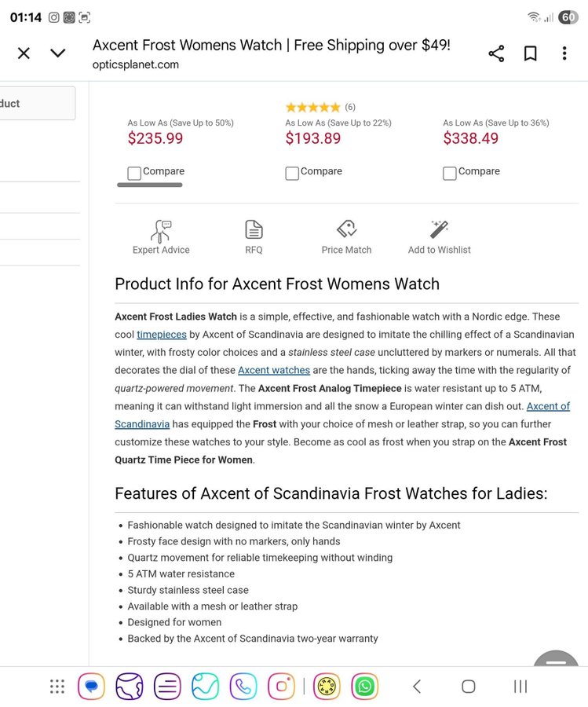The image size is (588, 707).
Task: Check Compare for the $338.49 product
Action: point(450,173)
